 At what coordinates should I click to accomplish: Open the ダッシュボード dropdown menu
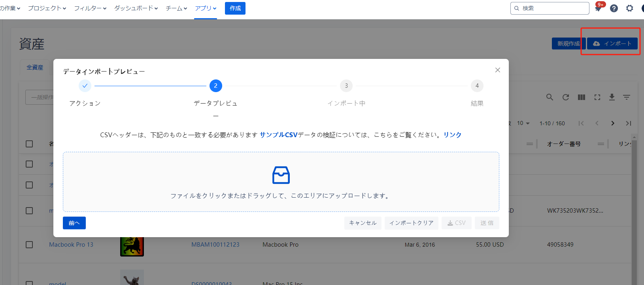(136, 8)
